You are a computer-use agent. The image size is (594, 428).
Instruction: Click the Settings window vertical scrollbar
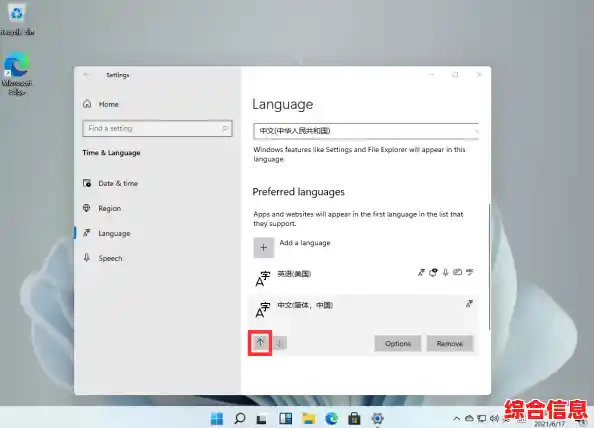489,267
